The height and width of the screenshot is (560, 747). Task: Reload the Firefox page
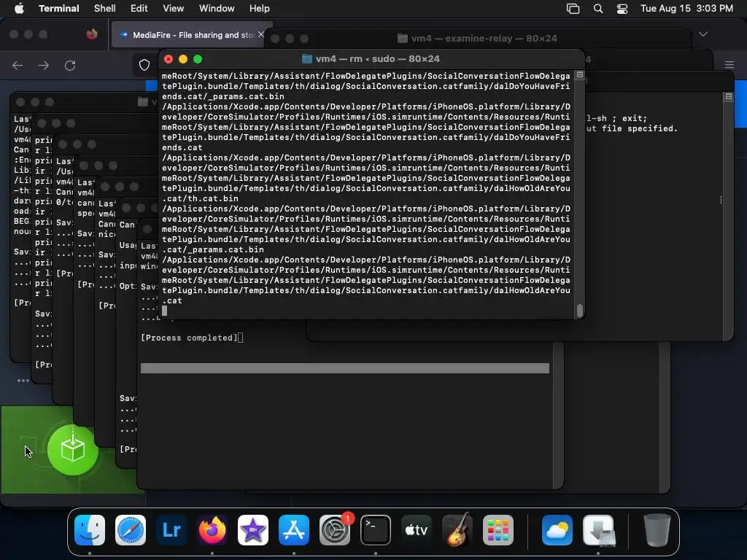click(x=70, y=65)
